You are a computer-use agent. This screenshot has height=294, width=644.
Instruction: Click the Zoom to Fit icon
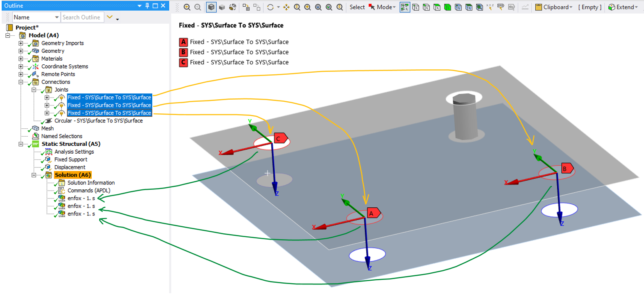pyautogui.click(x=317, y=7)
